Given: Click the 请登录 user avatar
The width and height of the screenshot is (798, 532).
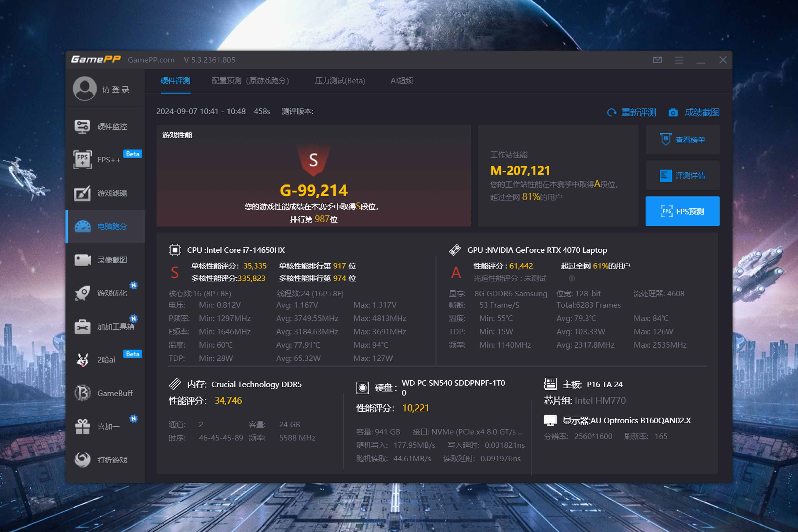Looking at the screenshot, I should pyautogui.click(x=85, y=89).
